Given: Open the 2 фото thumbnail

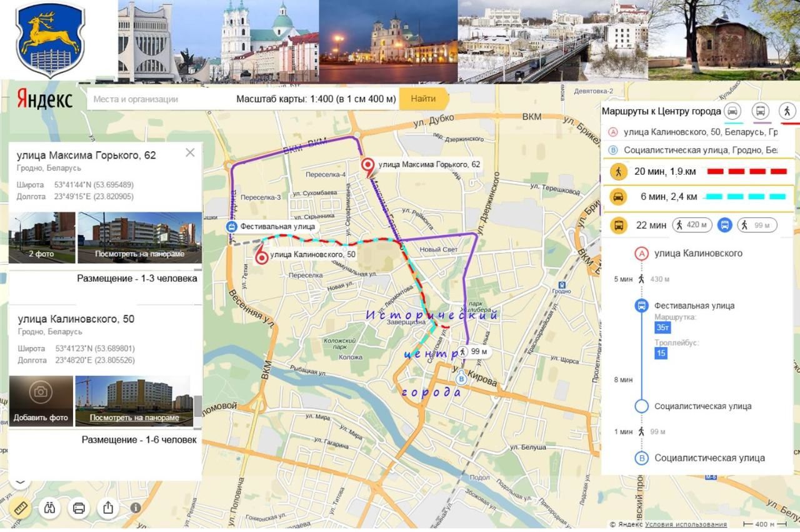Looking at the screenshot, I should pos(42,238).
